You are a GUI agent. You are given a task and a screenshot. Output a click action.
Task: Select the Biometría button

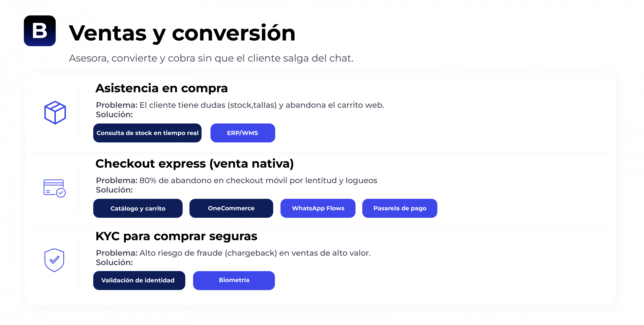point(234,280)
